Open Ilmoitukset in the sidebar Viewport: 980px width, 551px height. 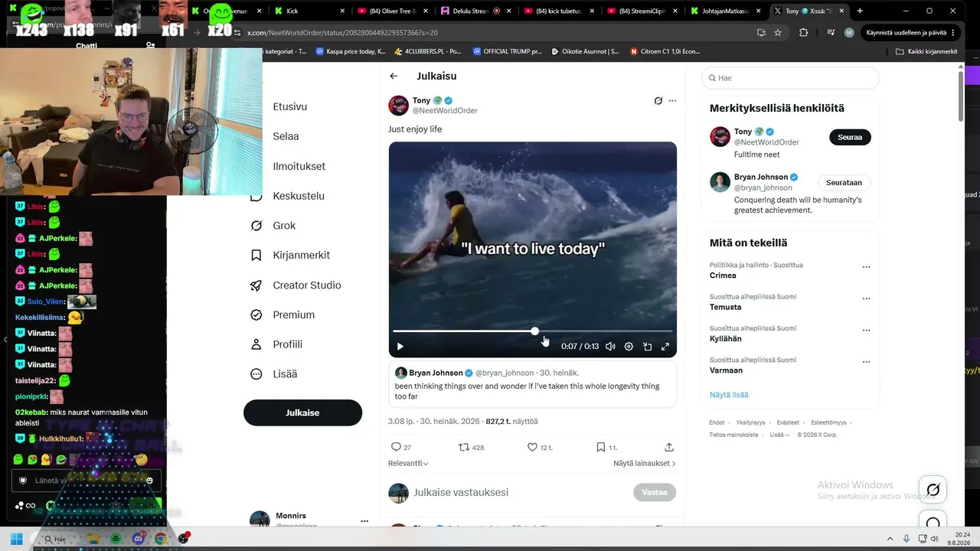(x=299, y=166)
